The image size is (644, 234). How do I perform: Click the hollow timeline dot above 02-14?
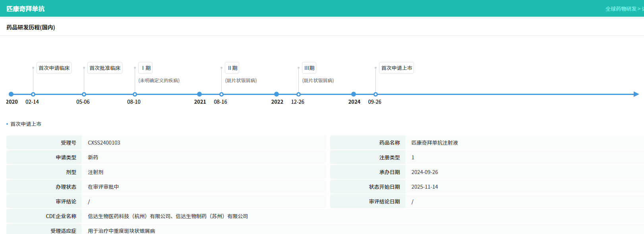[33, 94]
